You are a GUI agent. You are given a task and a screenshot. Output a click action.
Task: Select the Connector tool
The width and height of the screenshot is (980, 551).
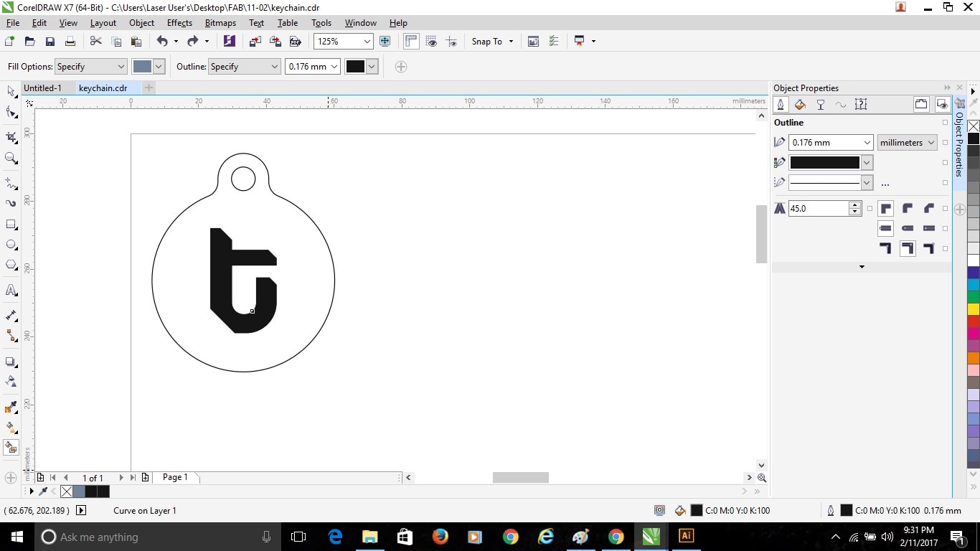click(x=11, y=335)
